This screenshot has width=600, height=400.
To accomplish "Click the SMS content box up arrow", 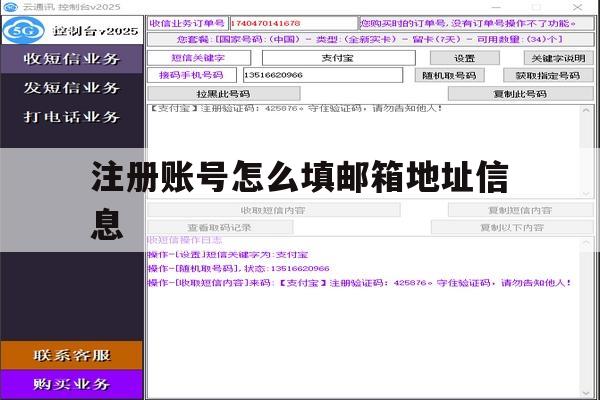I will click(x=586, y=110).
